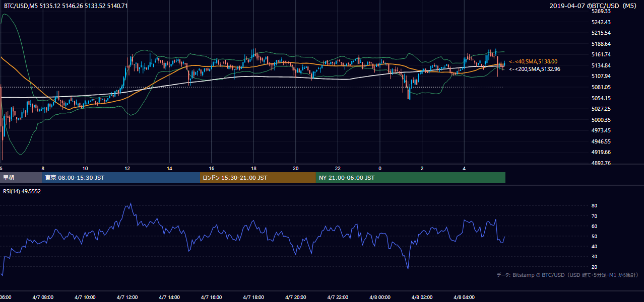
Task: Click the 4/7 22:00 time axis label
Action: coord(338,297)
